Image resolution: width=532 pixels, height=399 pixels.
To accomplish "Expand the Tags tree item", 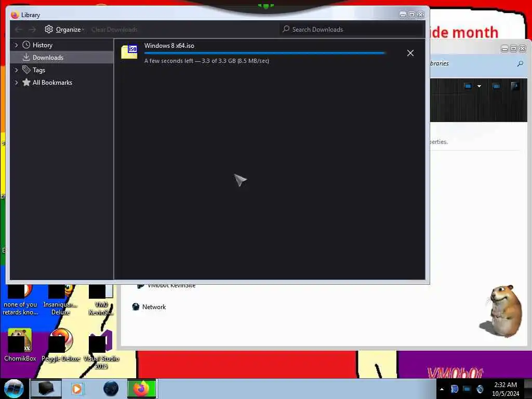I will [16, 70].
